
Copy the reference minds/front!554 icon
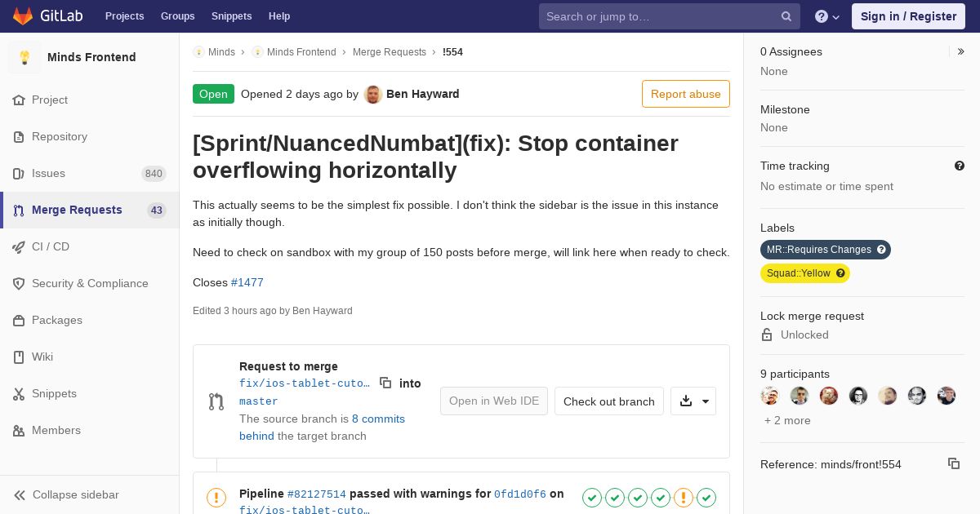pyautogui.click(x=954, y=463)
